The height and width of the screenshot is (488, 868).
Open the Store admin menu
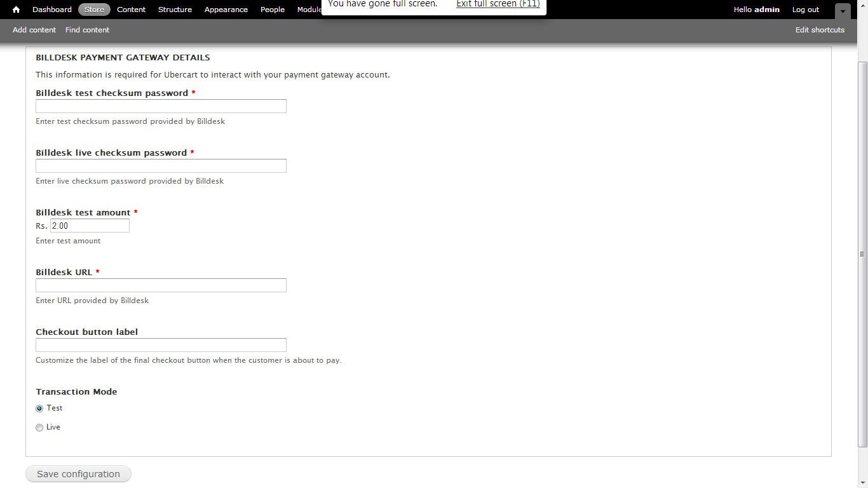(94, 10)
